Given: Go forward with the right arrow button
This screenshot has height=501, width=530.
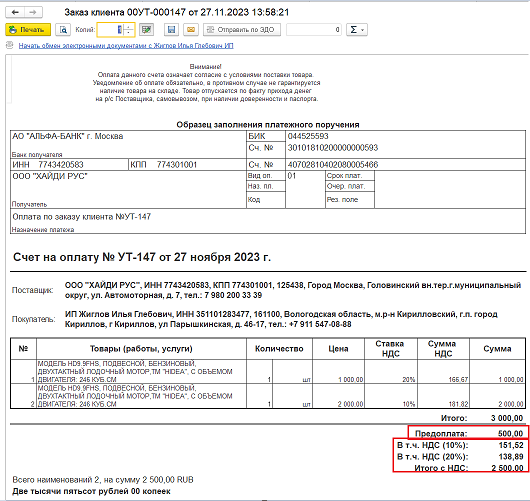Looking at the screenshot, I should click(33, 13).
